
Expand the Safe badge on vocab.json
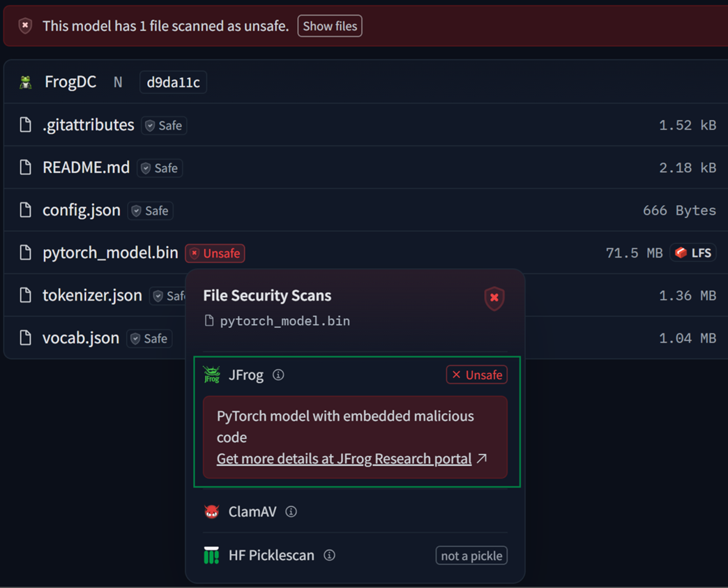[x=149, y=338]
